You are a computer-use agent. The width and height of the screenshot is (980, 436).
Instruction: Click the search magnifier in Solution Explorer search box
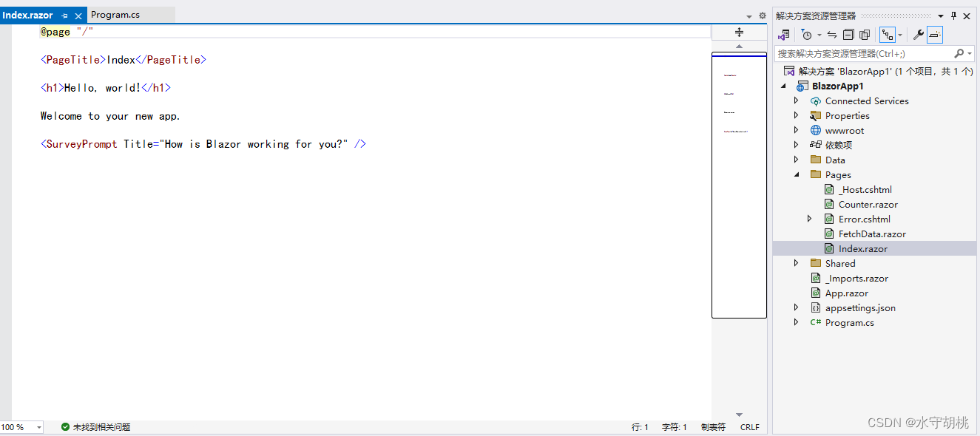tap(960, 52)
